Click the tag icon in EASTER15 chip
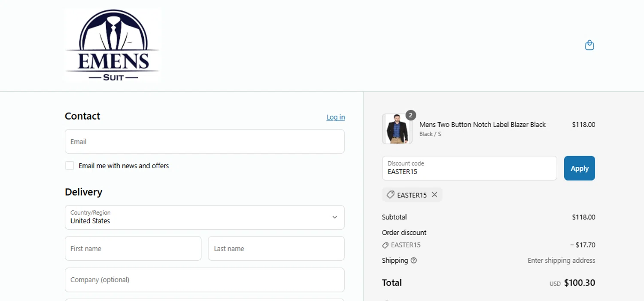 (x=390, y=195)
